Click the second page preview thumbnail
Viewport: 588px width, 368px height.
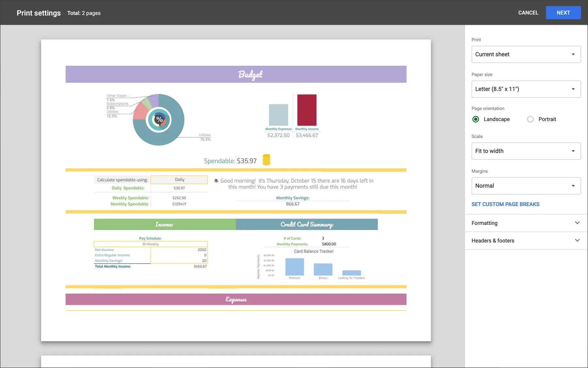pyautogui.click(x=236, y=362)
